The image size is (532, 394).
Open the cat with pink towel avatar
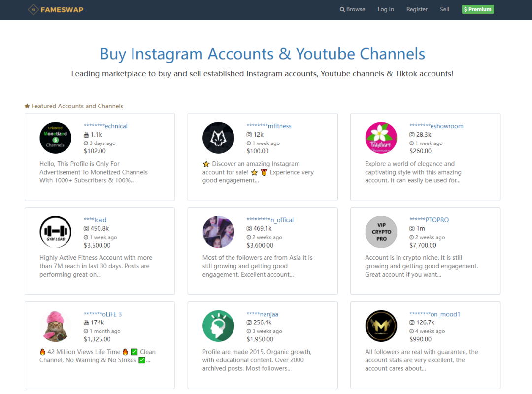click(56, 326)
